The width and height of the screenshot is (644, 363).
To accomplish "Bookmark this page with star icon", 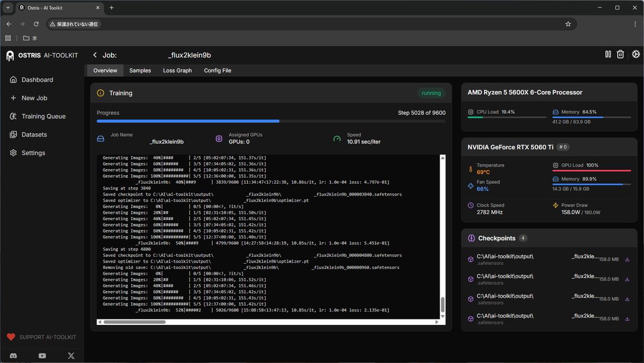I will tap(568, 24).
